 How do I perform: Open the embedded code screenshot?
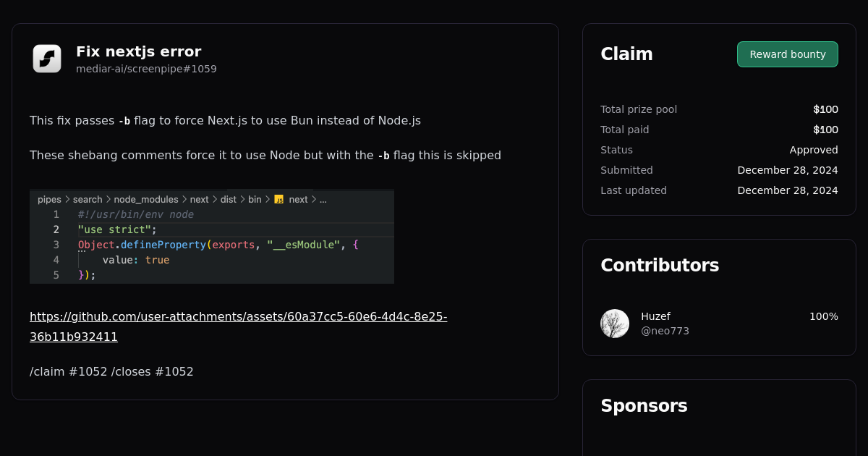(x=211, y=236)
